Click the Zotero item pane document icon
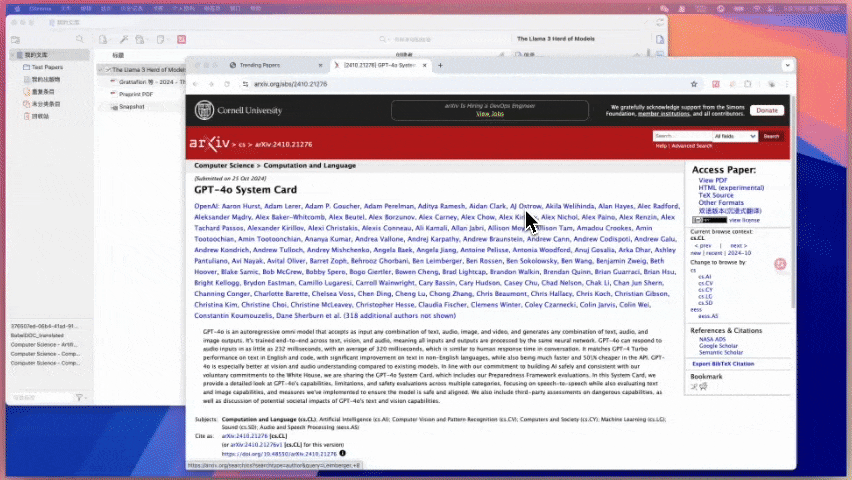The height and width of the screenshot is (480, 852). point(660,39)
